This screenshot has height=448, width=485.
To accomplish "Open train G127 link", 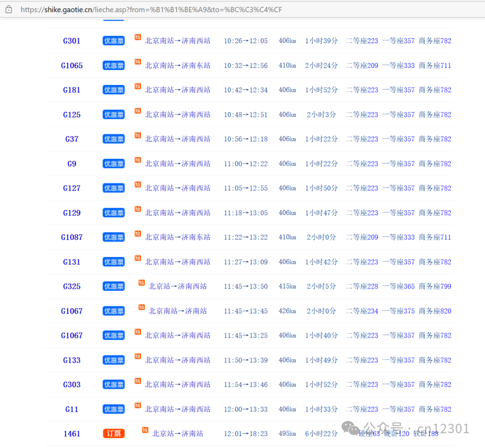I will [x=72, y=188].
